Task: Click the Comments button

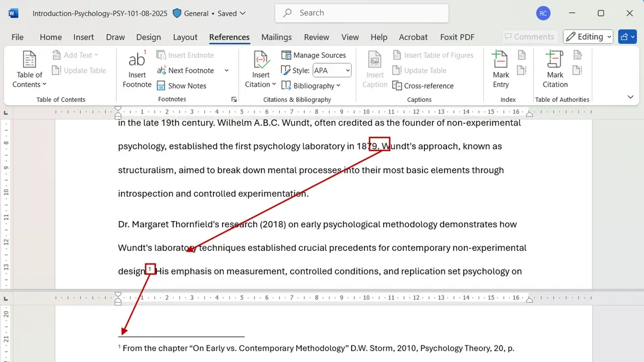Action: coord(529,36)
